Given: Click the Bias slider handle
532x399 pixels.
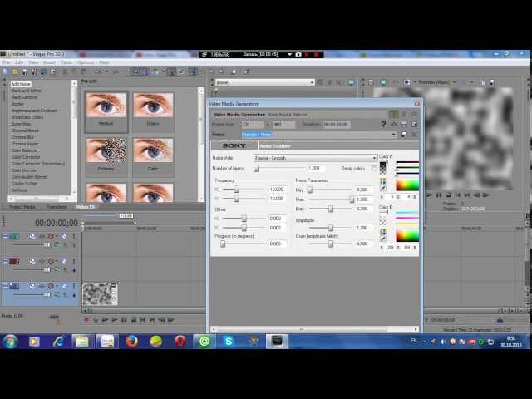Looking at the screenshot, I should click(x=331, y=209).
